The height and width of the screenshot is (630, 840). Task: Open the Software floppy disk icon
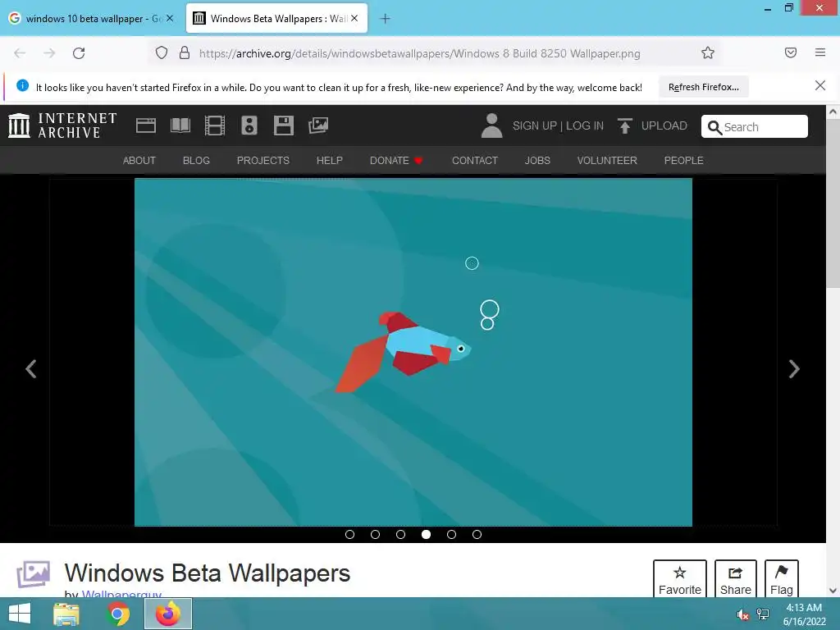283,126
